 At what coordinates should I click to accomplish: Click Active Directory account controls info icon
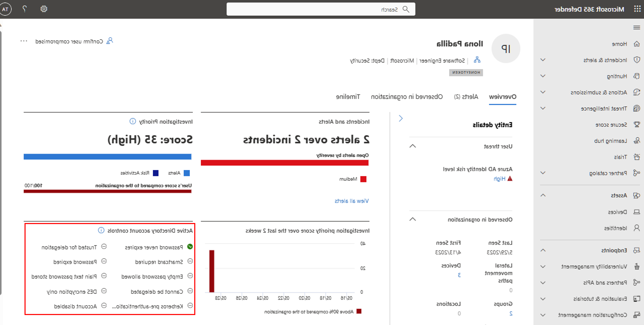[x=101, y=230]
